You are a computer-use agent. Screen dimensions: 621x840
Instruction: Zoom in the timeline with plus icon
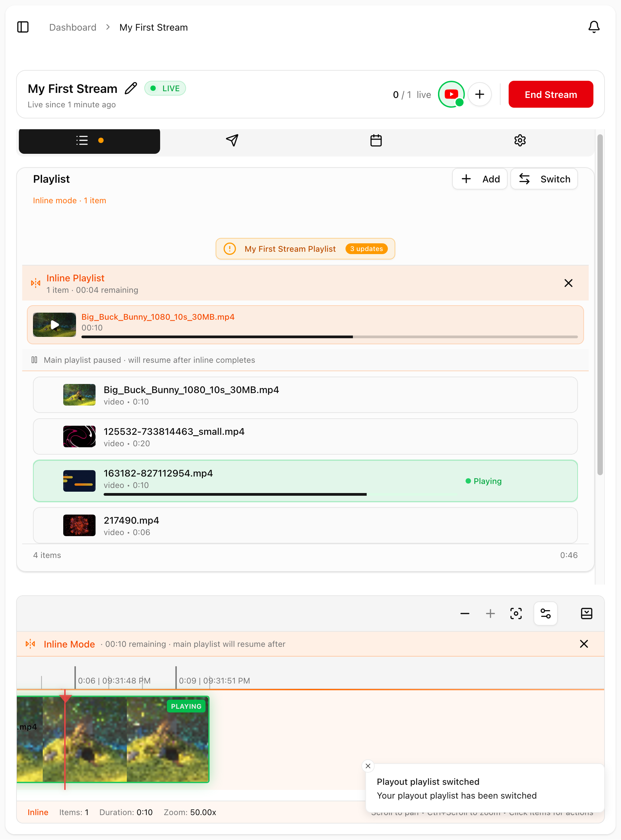point(490,614)
